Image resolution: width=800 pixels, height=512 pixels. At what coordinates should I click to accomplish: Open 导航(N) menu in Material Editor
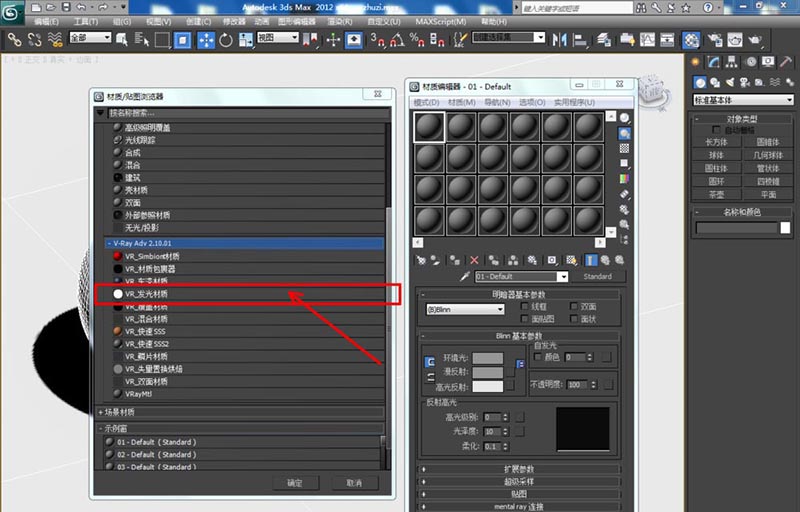point(497,103)
